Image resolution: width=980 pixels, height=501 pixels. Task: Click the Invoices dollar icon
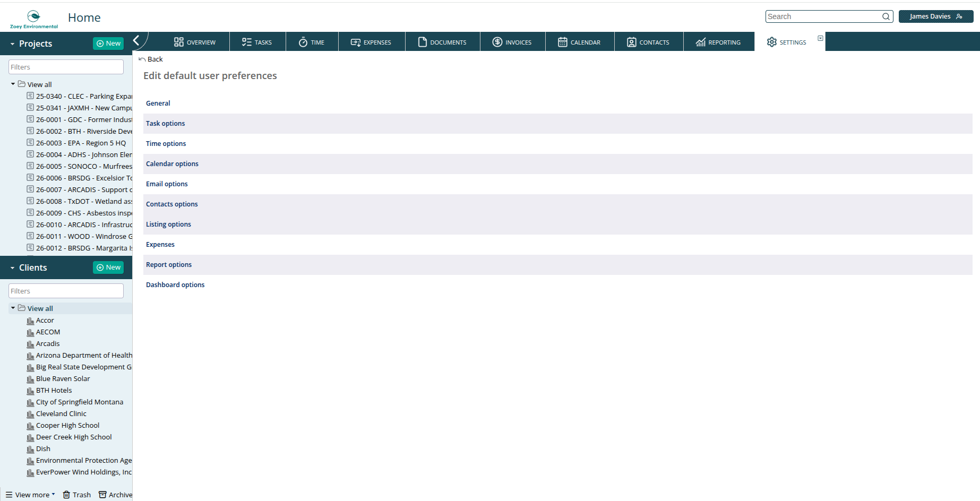coord(497,42)
